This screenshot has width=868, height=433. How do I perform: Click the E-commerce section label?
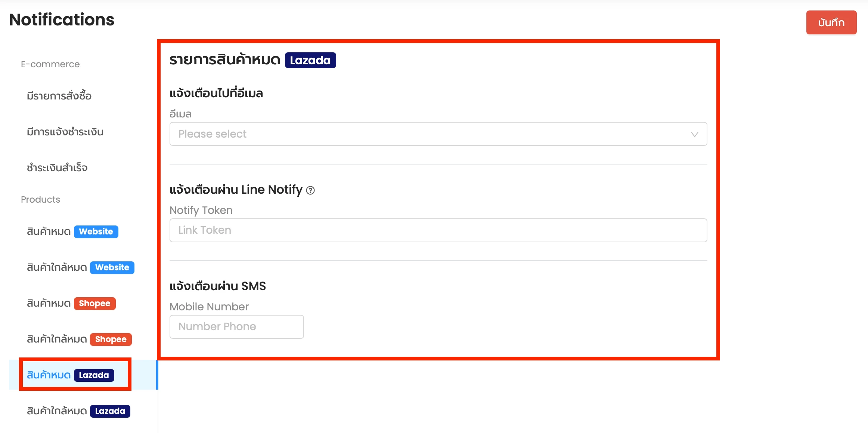click(x=50, y=64)
